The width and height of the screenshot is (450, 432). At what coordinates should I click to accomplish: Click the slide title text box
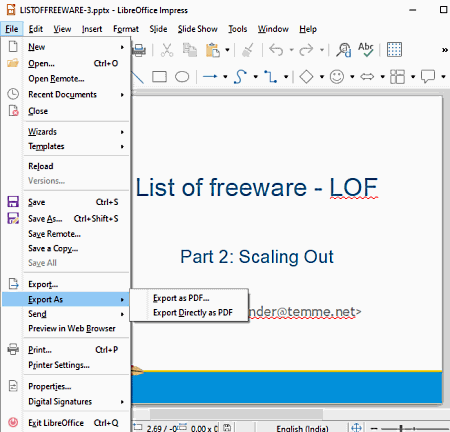(x=257, y=187)
